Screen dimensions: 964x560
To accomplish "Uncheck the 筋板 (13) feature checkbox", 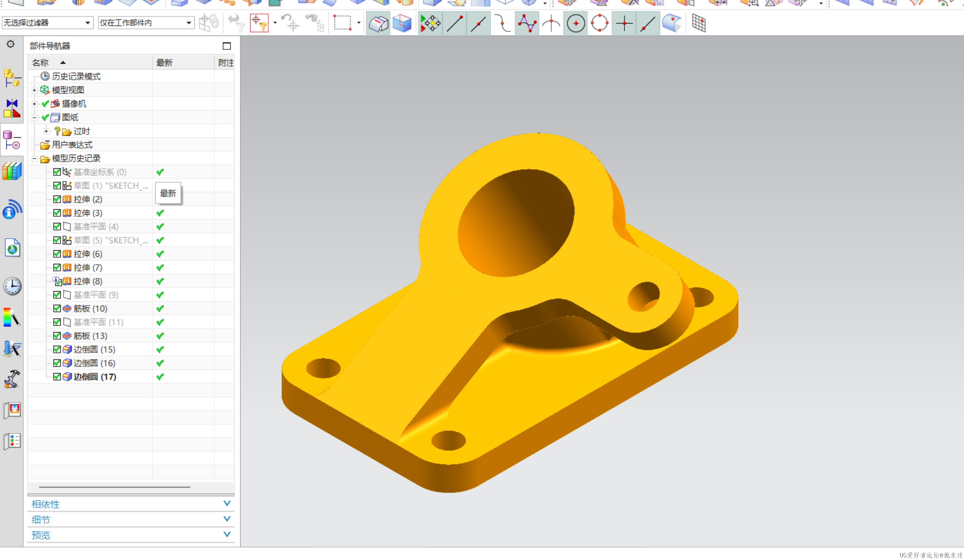I will coord(57,336).
